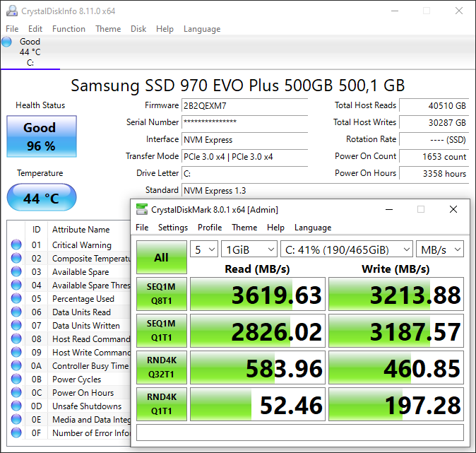This screenshot has height=453, width=476.
Task: Click the Transfer Mode field PCIe 3.0 x4
Action: pos(244,156)
